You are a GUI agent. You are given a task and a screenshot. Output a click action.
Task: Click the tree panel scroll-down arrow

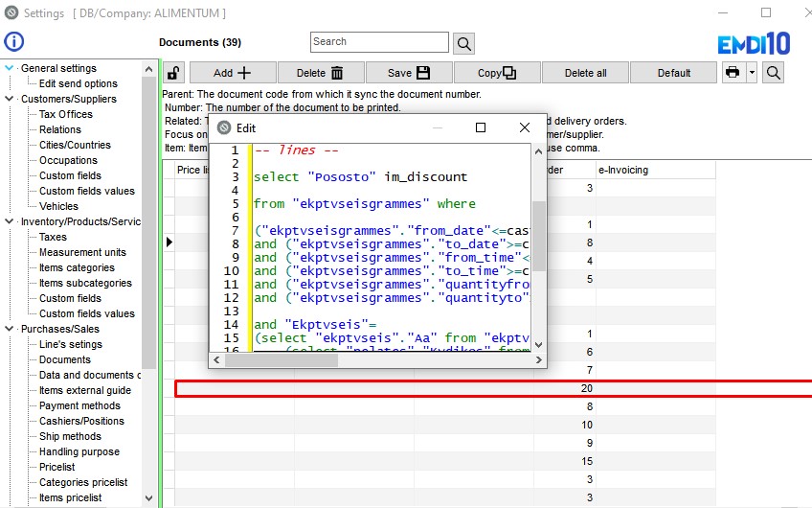click(148, 498)
